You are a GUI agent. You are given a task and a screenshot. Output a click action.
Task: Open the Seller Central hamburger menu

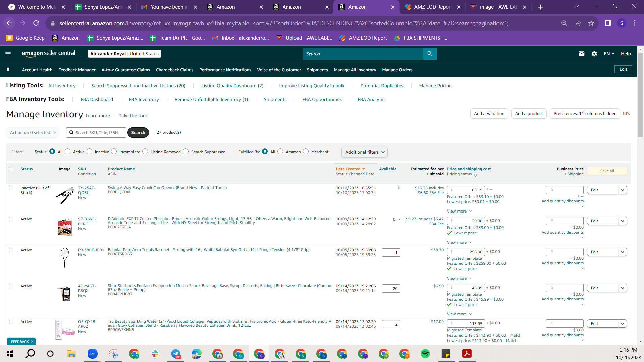pyautogui.click(x=8, y=54)
